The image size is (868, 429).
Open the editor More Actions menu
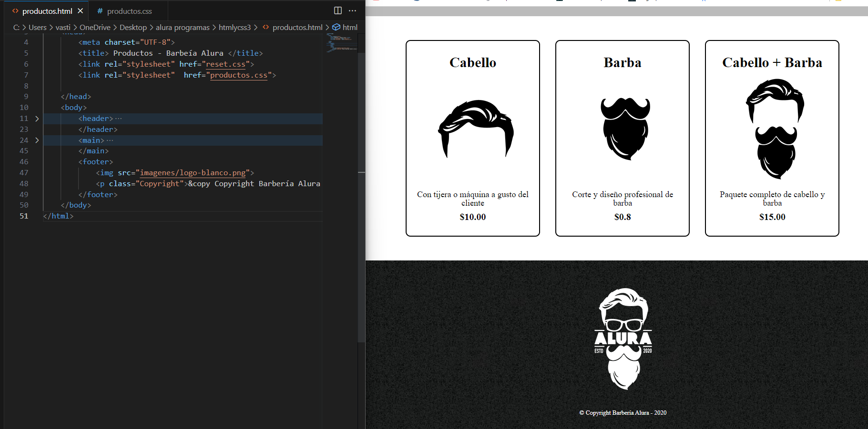point(352,10)
